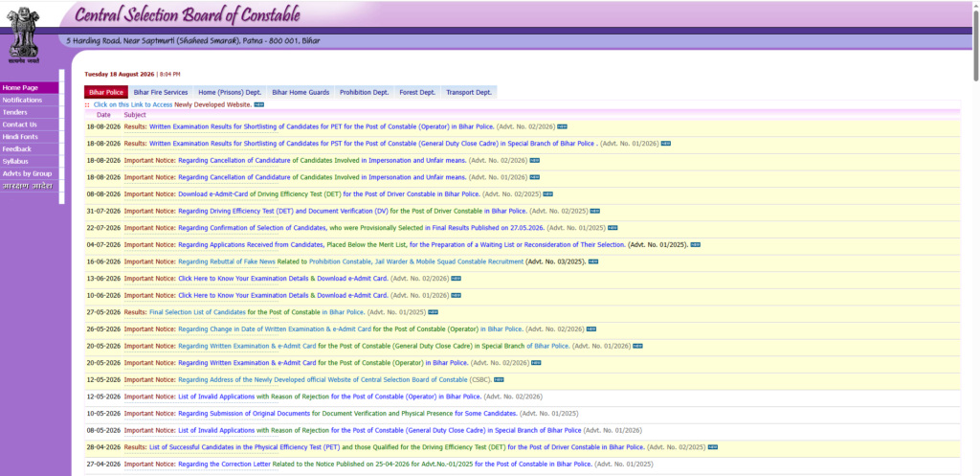Switch to Home (Prisons) Dept. tab

coord(230,92)
